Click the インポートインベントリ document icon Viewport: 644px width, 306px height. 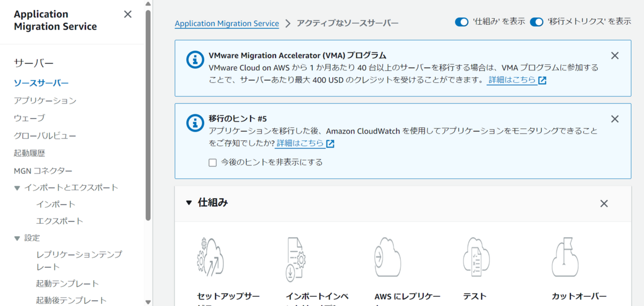[x=296, y=259]
